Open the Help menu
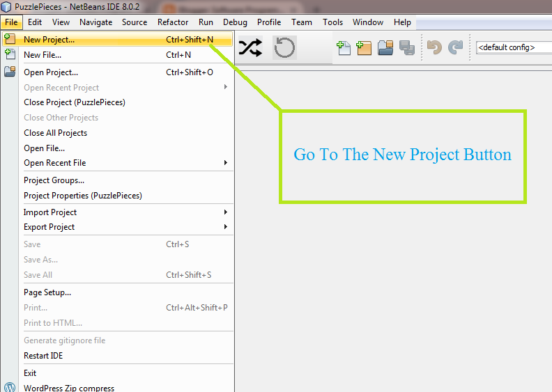The height and width of the screenshot is (392, 552). [402, 22]
